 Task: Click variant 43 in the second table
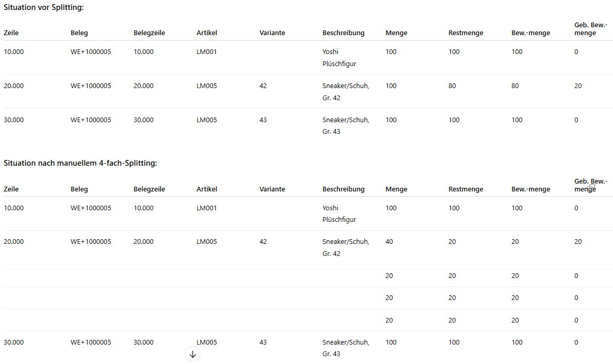[x=263, y=342]
